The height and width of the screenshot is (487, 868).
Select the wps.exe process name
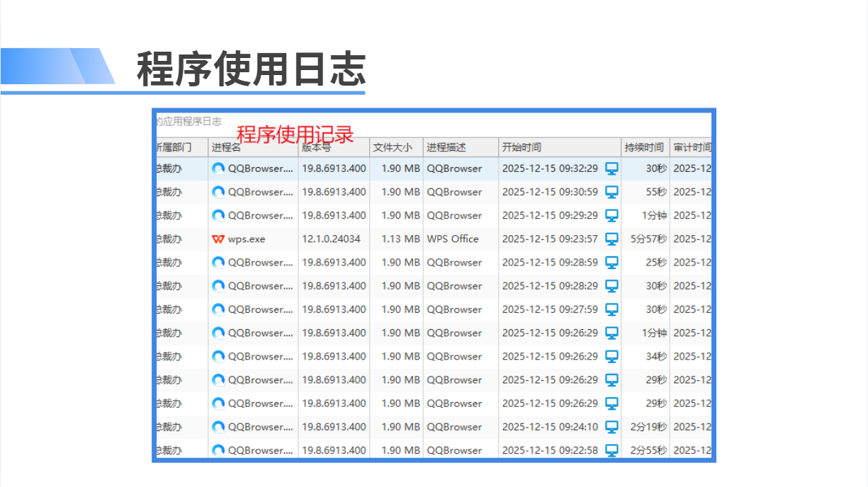click(247, 239)
